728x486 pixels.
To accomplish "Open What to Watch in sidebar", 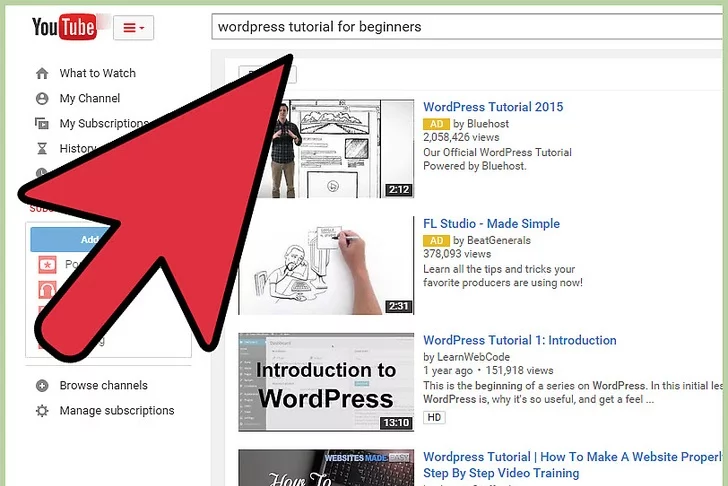I will (97, 73).
